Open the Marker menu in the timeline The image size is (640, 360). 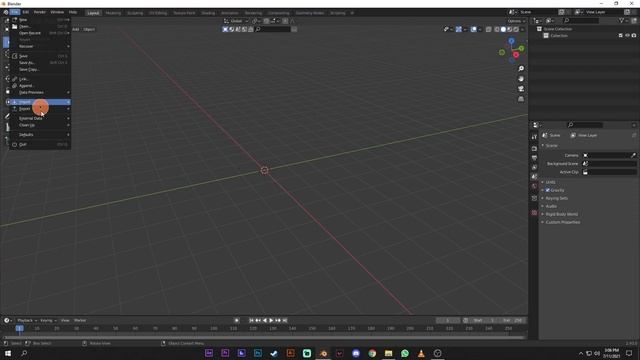pos(80,320)
